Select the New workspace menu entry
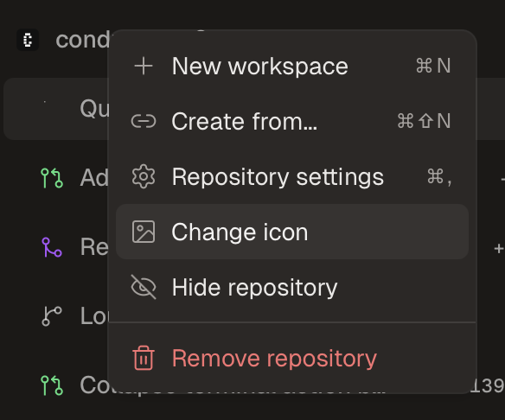This screenshot has width=505, height=420. click(x=292, y=66)
